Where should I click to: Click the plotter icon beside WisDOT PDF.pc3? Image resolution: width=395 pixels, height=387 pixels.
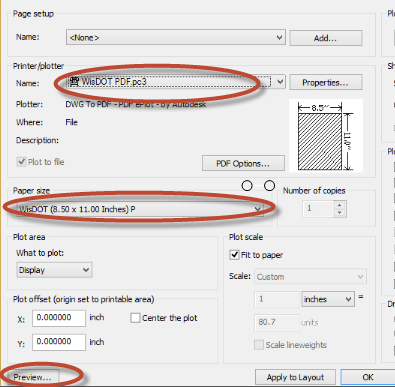tap(74, 81)
